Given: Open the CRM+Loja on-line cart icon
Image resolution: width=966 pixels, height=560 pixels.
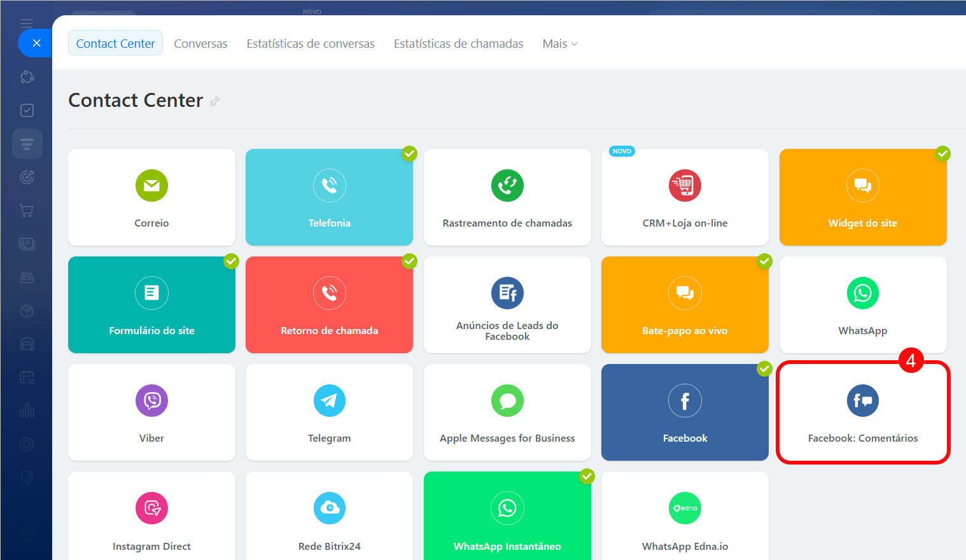Looking at the screenshot, I should 685,185.
